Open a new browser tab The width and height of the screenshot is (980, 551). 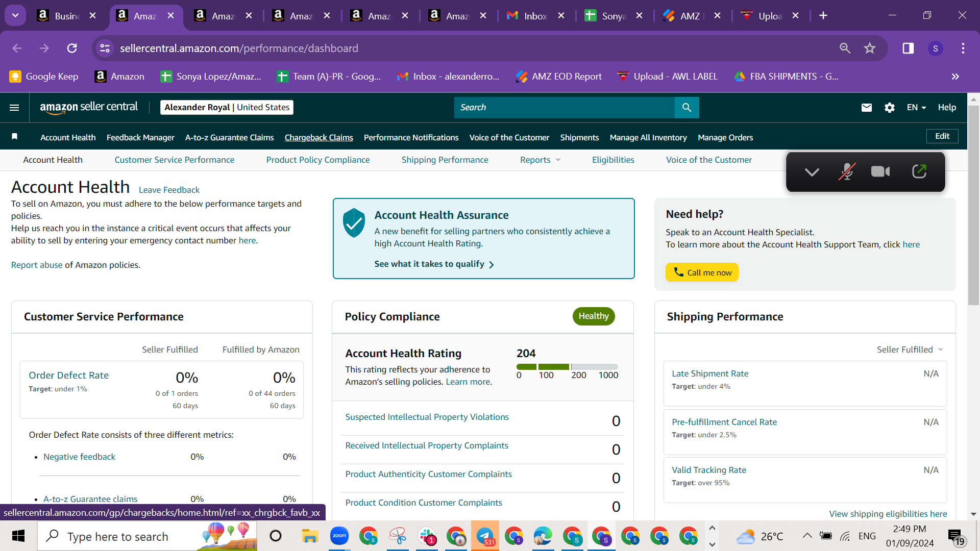[x=823, y=16]
